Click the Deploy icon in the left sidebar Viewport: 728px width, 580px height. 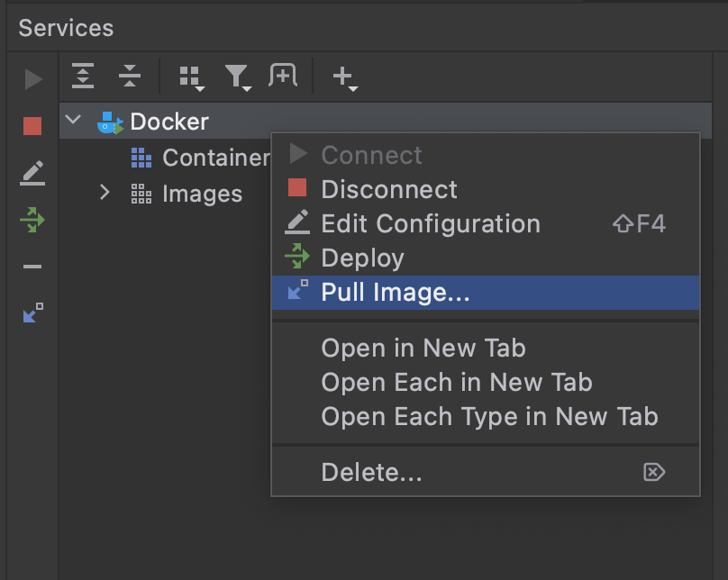pyautogui.click(x=32, y=220)
